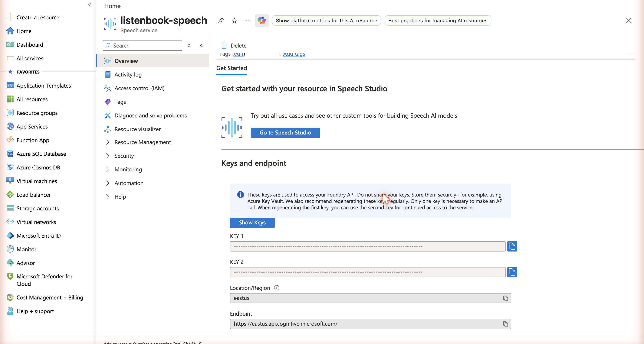Click the Microsoft Entra ID icon

point(10,236)
